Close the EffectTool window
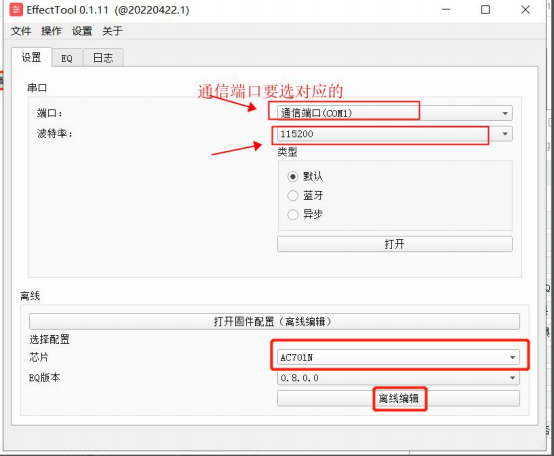The height and width of the screenshot is (456, 554). click(x=525, y=10)
